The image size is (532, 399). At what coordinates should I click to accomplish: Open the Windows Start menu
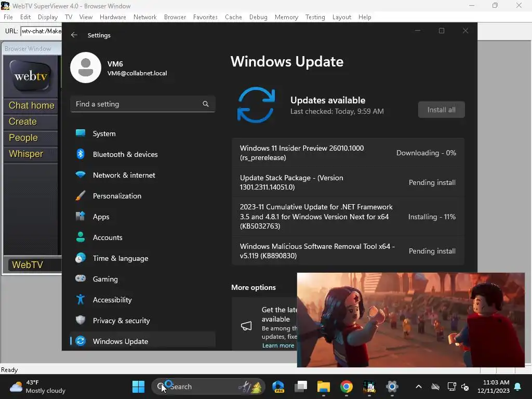coord(138,387)
